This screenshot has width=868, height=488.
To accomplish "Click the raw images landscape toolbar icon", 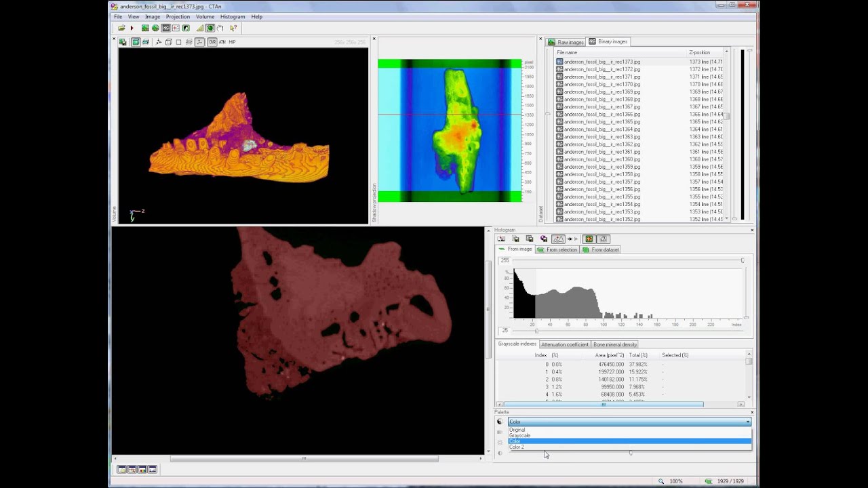I will coord(145,28).
